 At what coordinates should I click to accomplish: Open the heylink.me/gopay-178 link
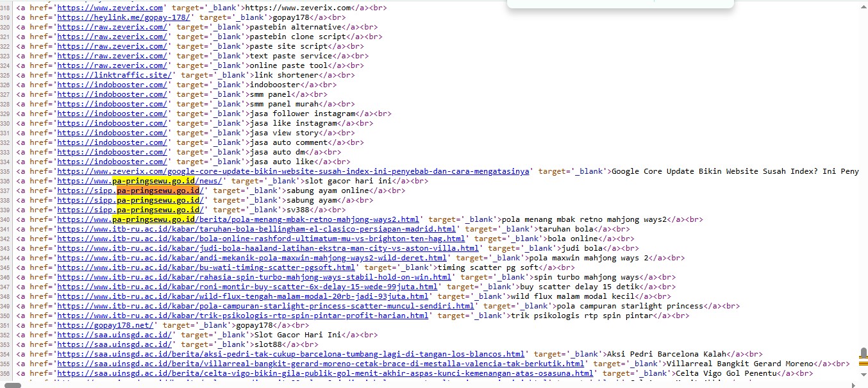123,17
